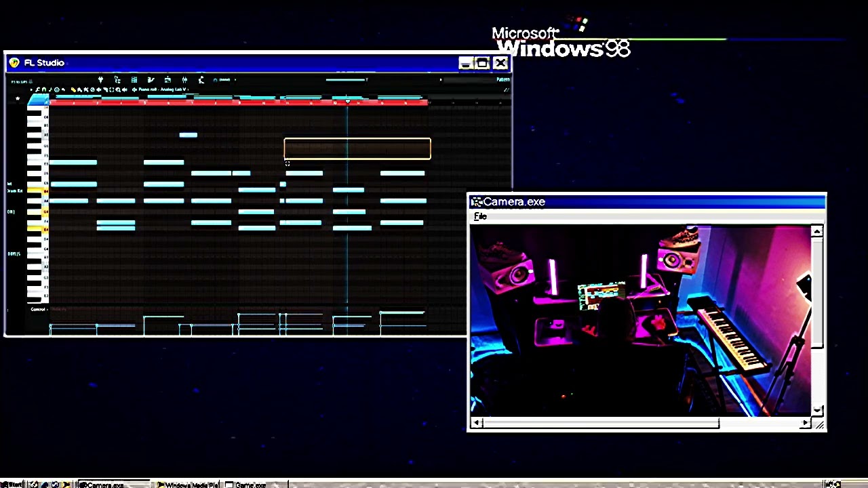Click the horizontal slider in FL Studio's top toolbar
The image size is (868, 488).
pyautogui.click(x=347, y=80)
